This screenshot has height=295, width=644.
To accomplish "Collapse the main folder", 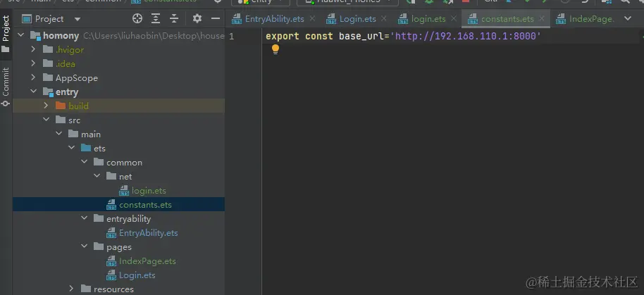I will click(x=58, y=134).
